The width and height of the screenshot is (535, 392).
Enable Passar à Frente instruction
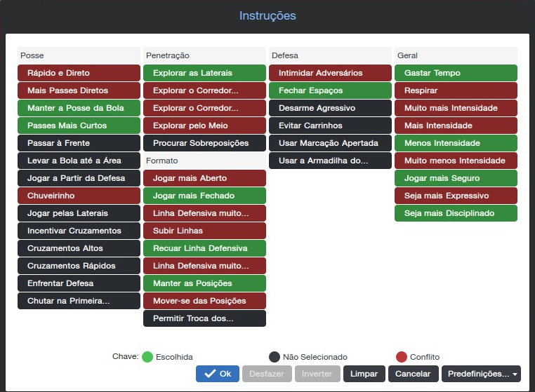coord(79,143)
